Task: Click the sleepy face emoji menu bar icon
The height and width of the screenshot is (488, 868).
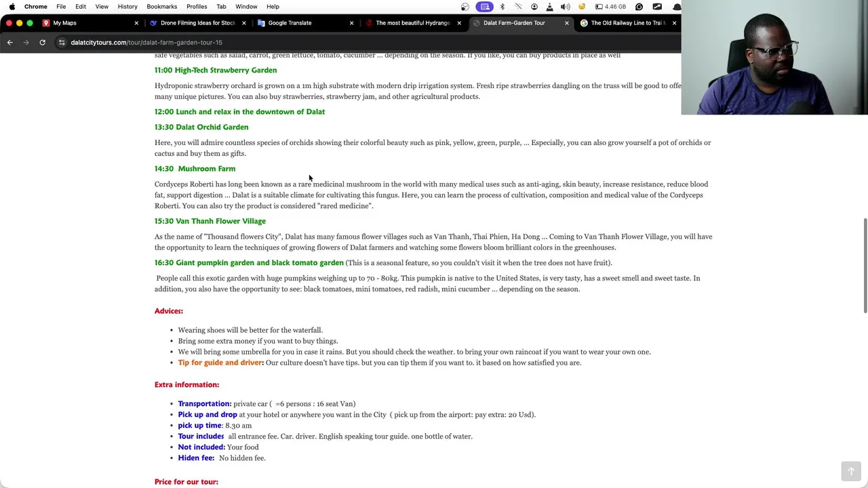Action: [x=582, y=7]
